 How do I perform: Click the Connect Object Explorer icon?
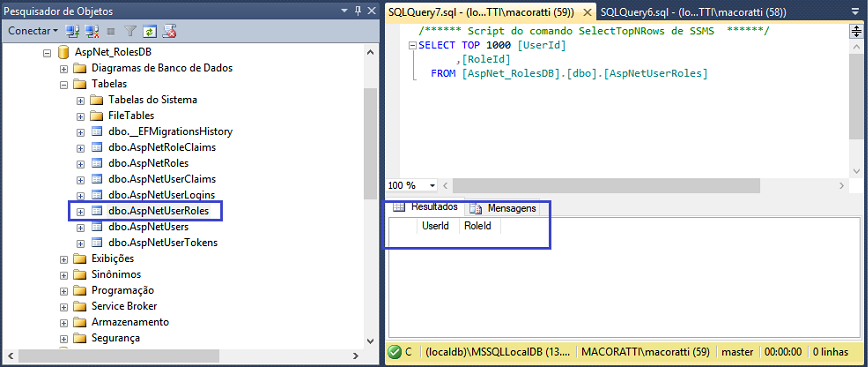pos(73,31)
